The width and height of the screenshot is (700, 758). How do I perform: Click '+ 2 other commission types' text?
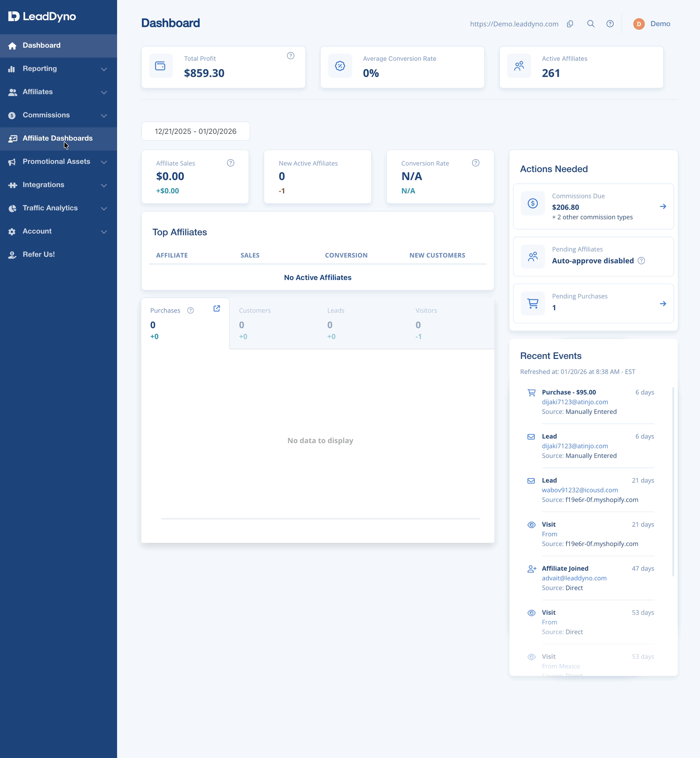click(x=592, y=217)
